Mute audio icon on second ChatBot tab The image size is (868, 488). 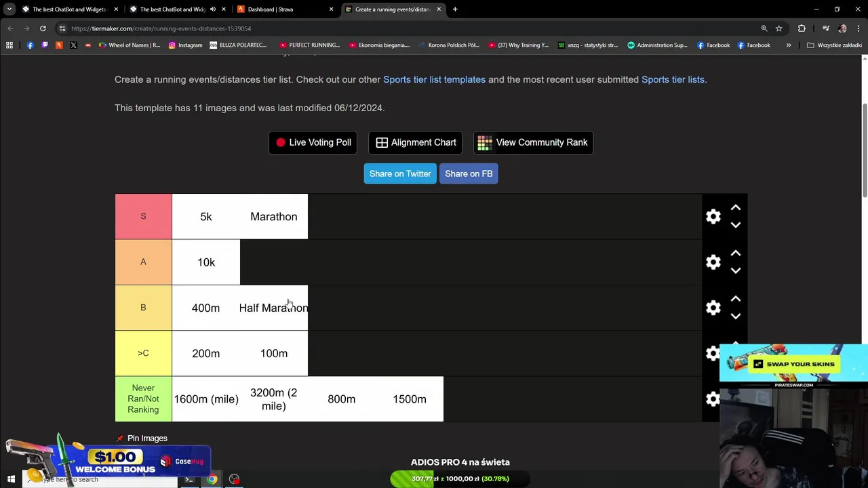(x=212, y=9)
